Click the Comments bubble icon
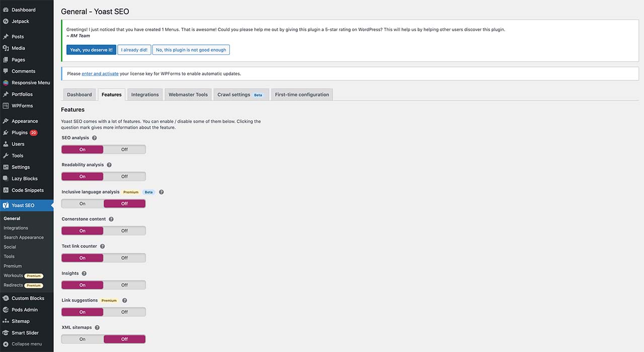The width and height of the screenshot is (644, 352). (x=6, y=71)
